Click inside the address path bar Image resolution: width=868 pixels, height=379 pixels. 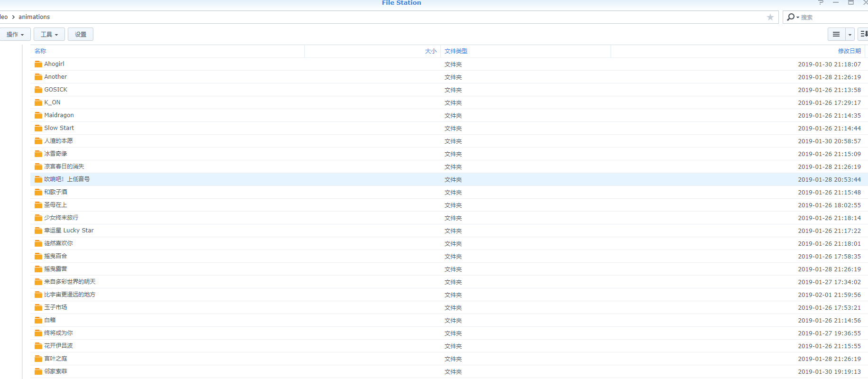pyautogui.click(x=389, y=17)
